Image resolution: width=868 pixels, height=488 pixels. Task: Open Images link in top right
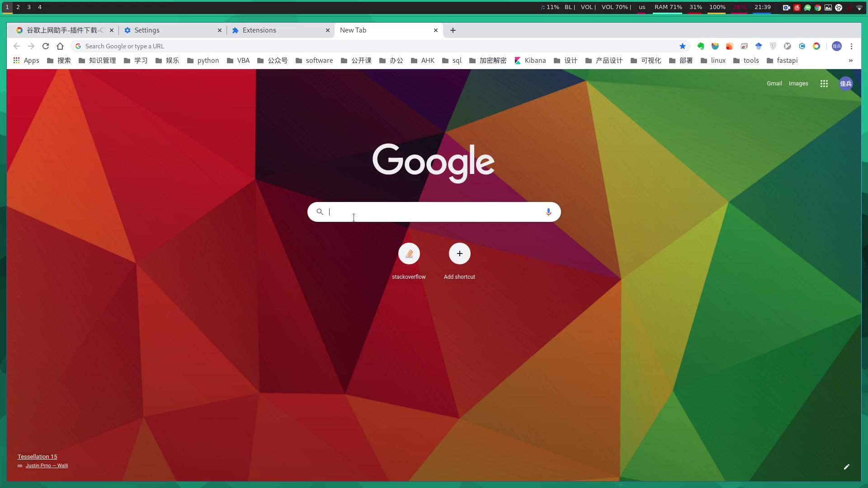798,84
